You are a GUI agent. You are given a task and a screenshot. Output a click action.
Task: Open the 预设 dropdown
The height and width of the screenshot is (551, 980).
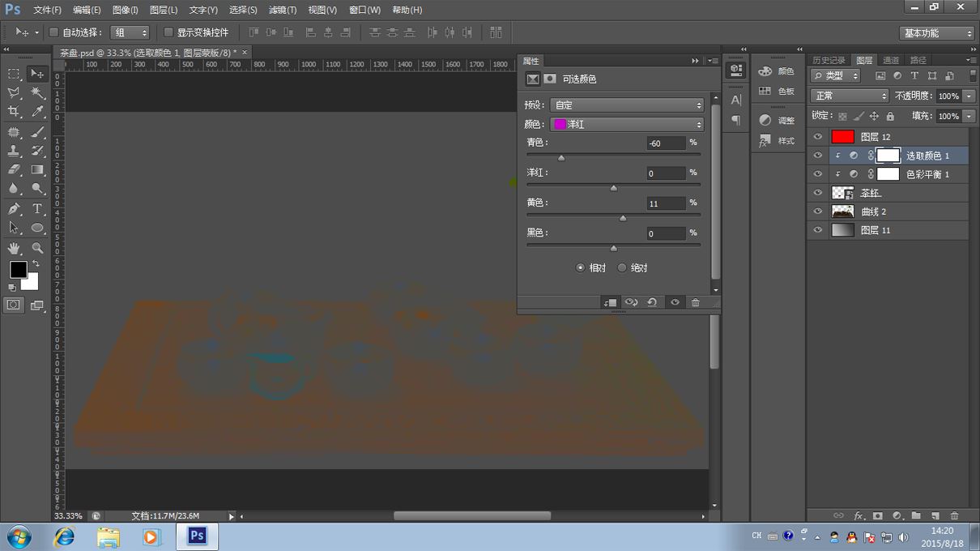(x=627, y=105)
